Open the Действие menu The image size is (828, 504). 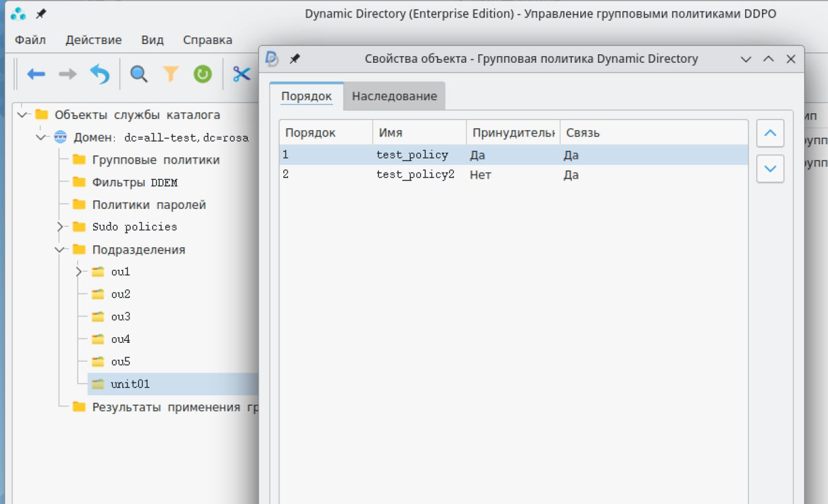tap(93, 40)
